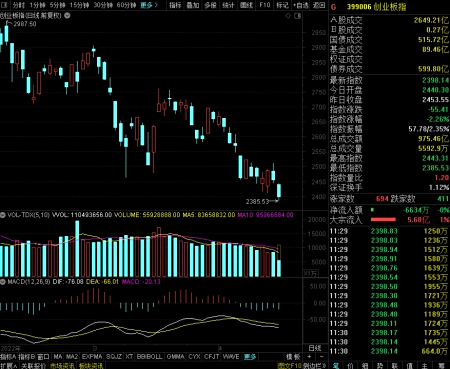Click the X1万 volume unit label
Viewport: 450px width, 369px height.
[310, 273]
